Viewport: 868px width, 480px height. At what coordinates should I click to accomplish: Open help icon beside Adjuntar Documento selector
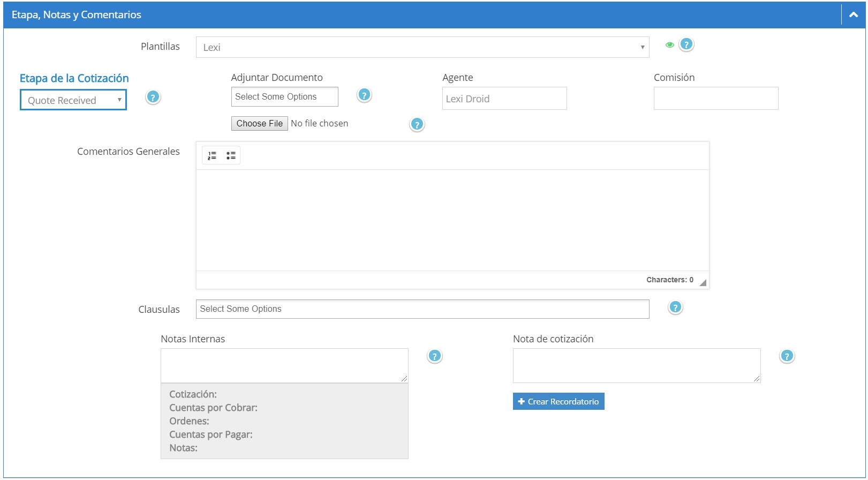(x=364, y=95)
